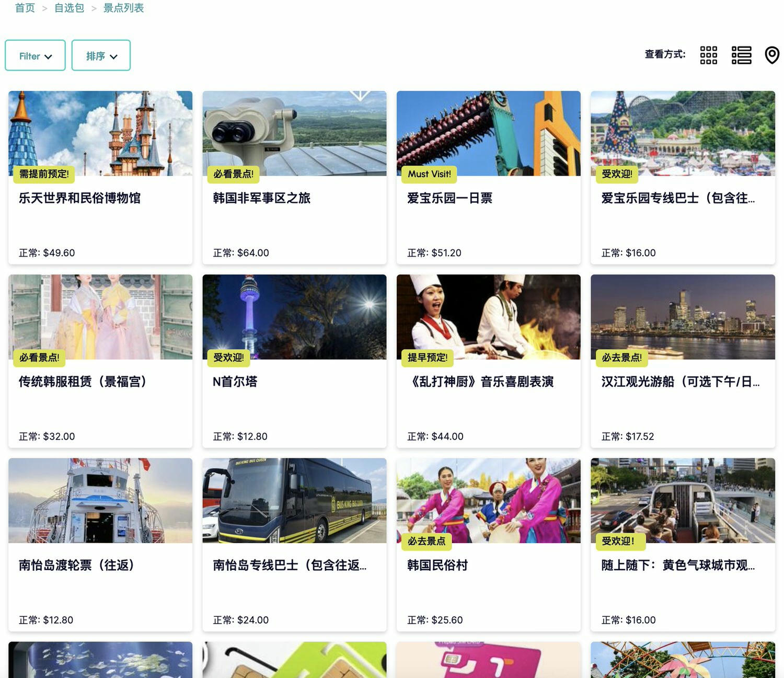Open the Filter dropdown
This screenshot has width=784, height=678.
point(34,55)
